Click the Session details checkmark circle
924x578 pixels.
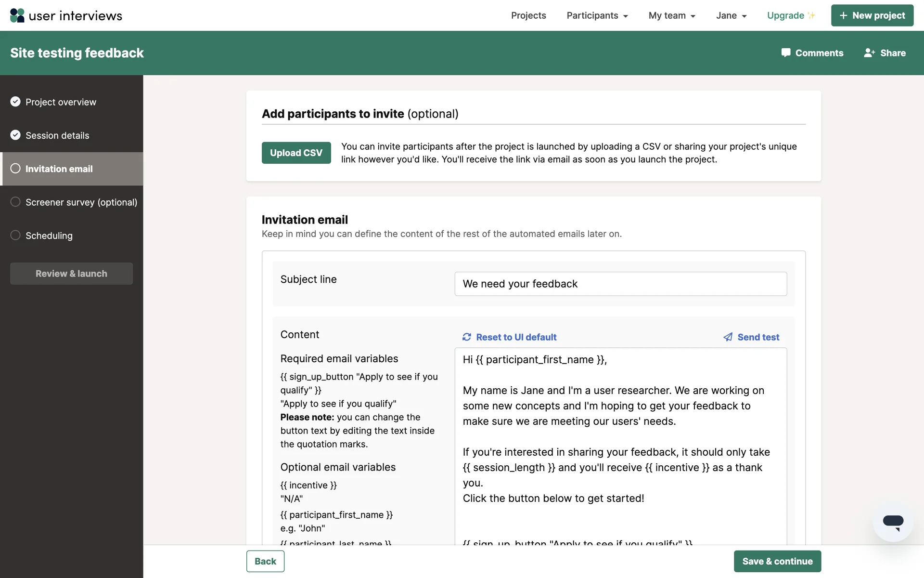15,135
